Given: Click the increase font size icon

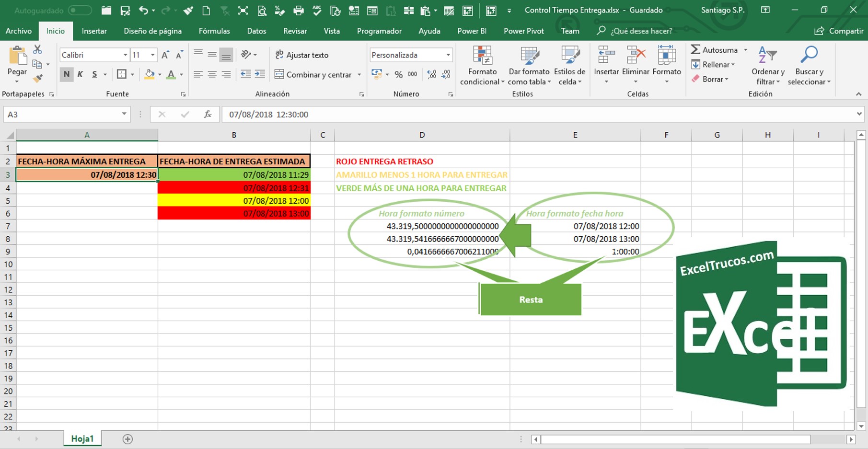Looking at the screenshot, I should (x=165, y=55).
